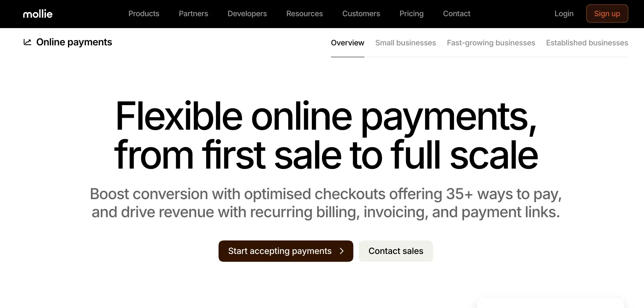Click the Online payments chart icon
Viewport: 644px width, 308px height.
point(28,42)
